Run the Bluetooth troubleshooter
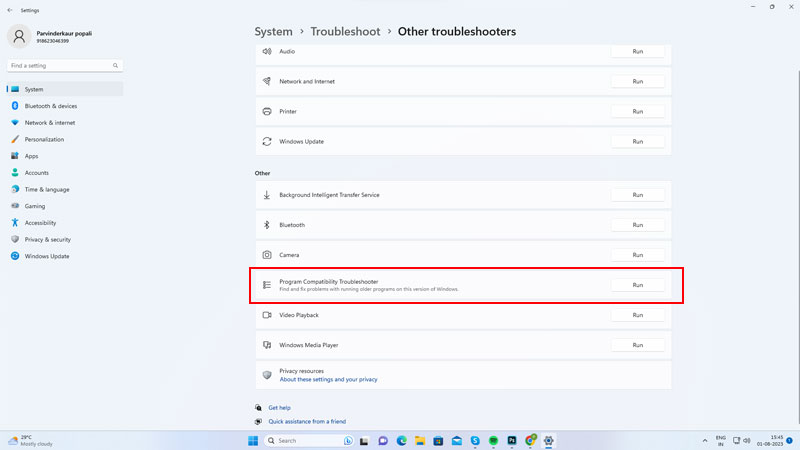The width and height of the screenshot is (800, 450). [638, 225]
